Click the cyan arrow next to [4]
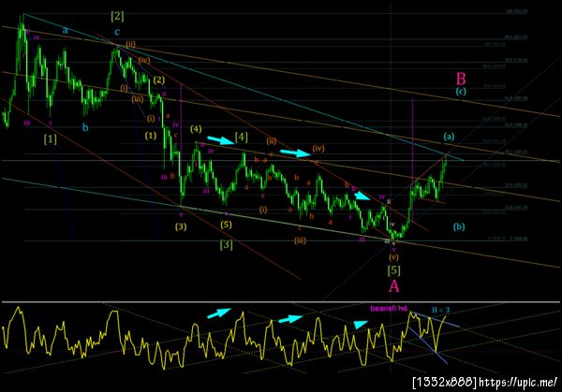Screen dimensions: 562x392 [221, 140]
